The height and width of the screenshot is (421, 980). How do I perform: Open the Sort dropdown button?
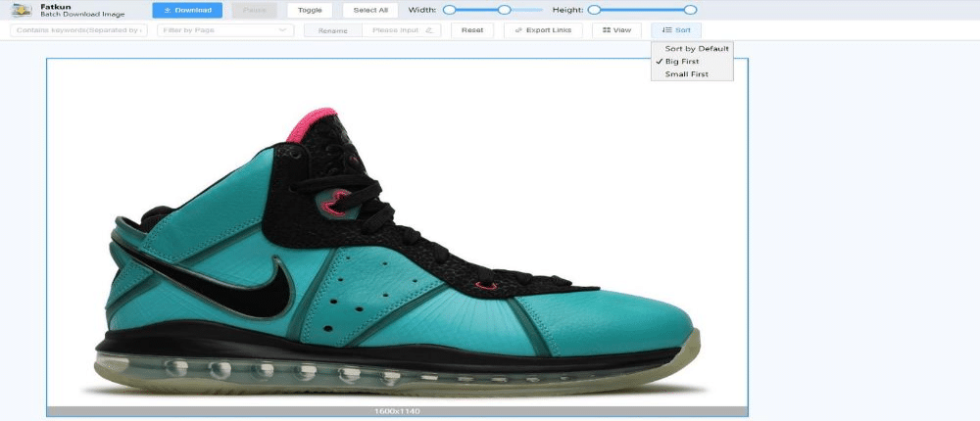tap(676, 30)
